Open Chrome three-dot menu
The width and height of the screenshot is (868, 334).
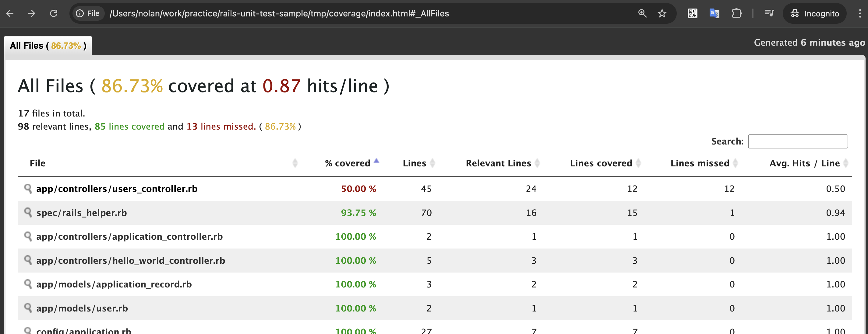859,13
